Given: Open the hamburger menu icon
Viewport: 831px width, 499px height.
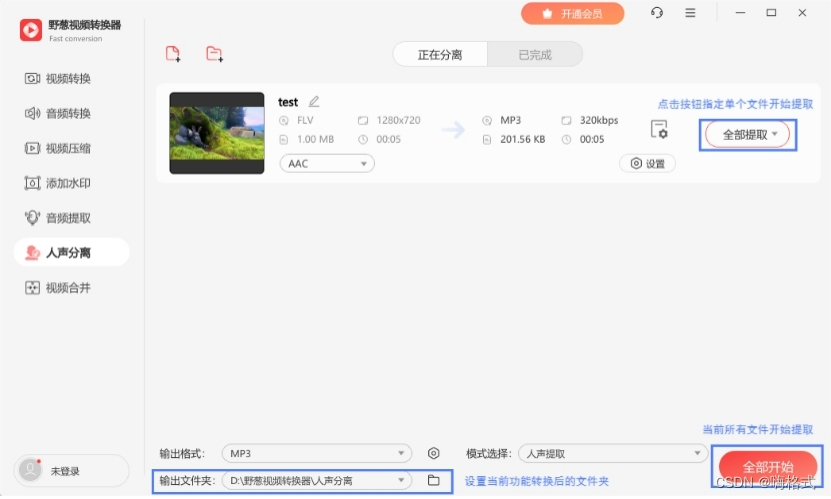Looking at the screenshot, I should 690,13.
